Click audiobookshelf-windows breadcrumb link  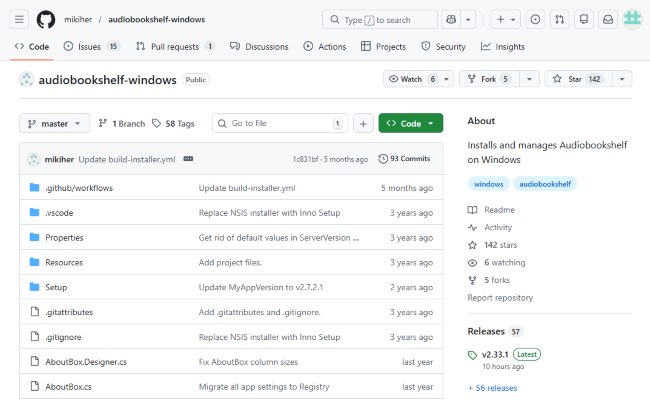point(157,19)
